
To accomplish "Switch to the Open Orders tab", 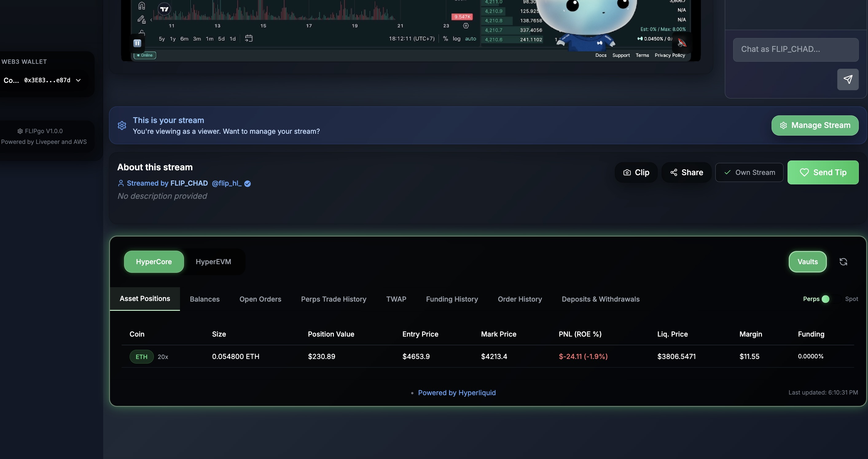I will pos(260,299).
